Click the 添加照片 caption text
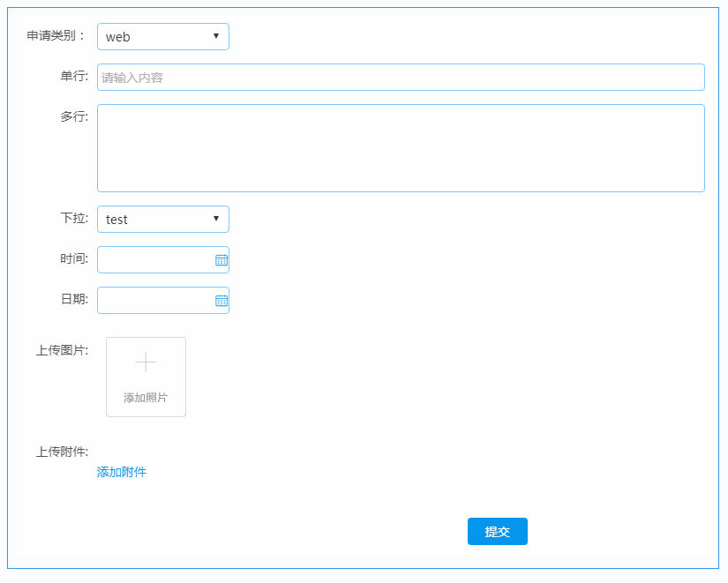This screenshot has width=728, height=583. coord(146,398)
